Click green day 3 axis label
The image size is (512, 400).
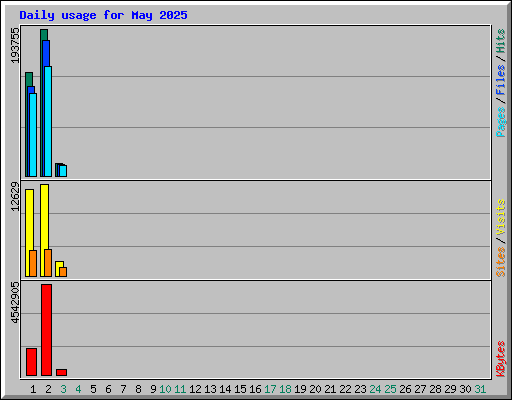[x=63, y=389]
